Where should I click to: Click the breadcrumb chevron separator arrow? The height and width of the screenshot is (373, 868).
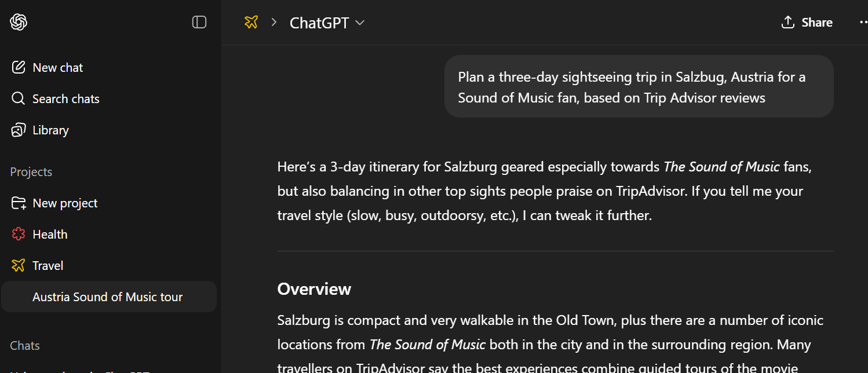274,22
